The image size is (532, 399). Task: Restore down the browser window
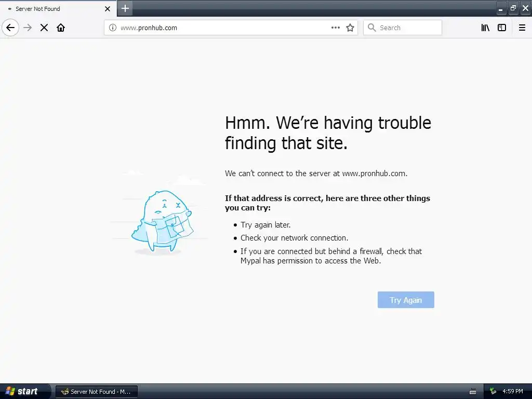click(513, 8)
